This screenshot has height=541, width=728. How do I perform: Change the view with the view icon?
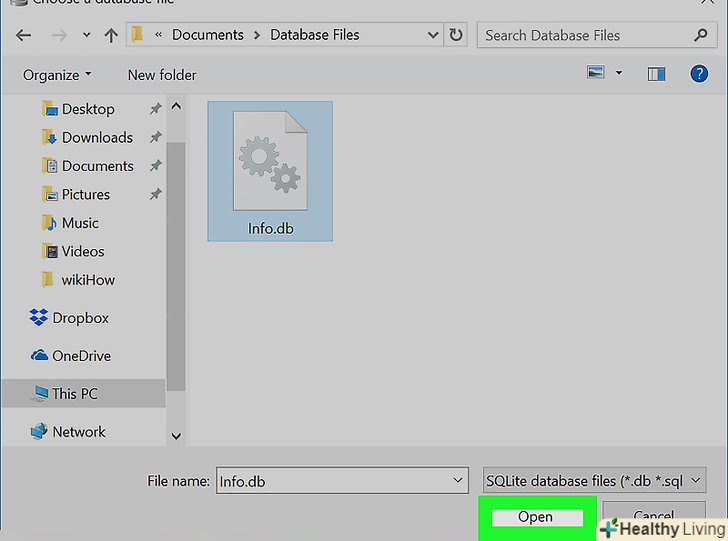(596, 72)
